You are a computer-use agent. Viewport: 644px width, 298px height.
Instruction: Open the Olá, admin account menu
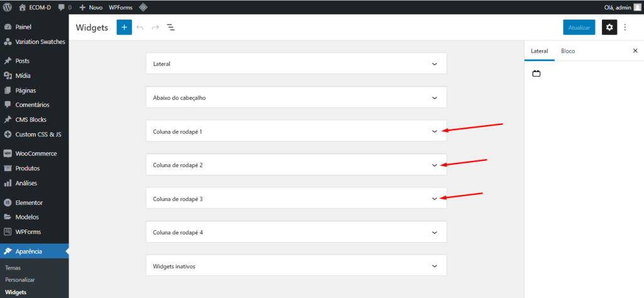(x=622, y=7)
